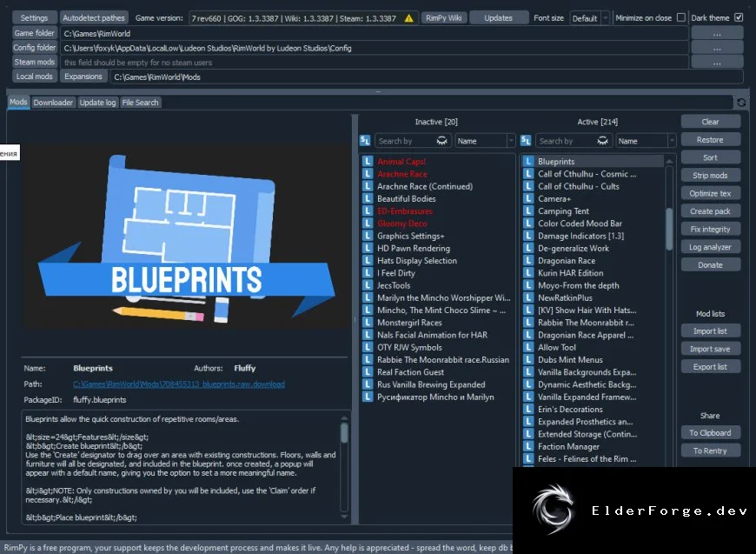Click the L icon beside OTY RJW Symbols
Image resolution: width=756 pixels, height=554 pixels.
[x=368, y=347]
